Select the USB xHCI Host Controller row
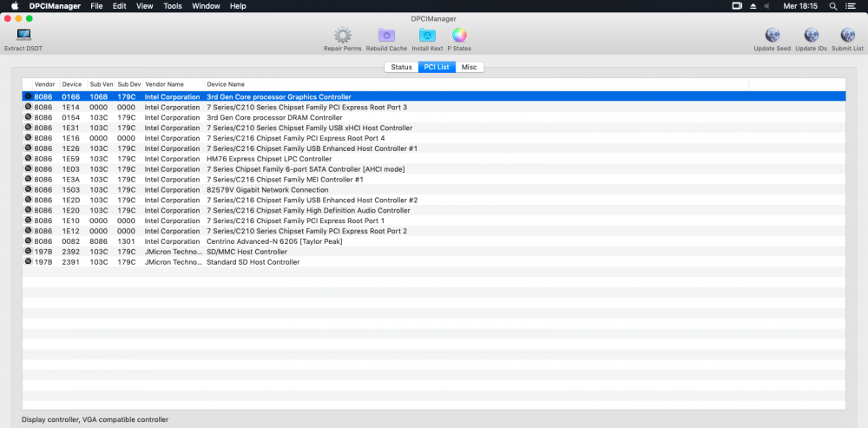Screen dimensions: 868x428 434,128
